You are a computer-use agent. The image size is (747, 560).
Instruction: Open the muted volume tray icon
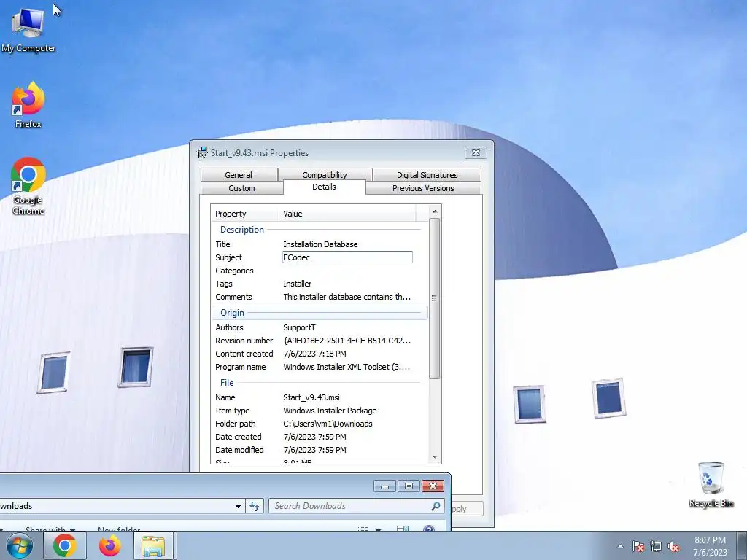click(673, 546)
